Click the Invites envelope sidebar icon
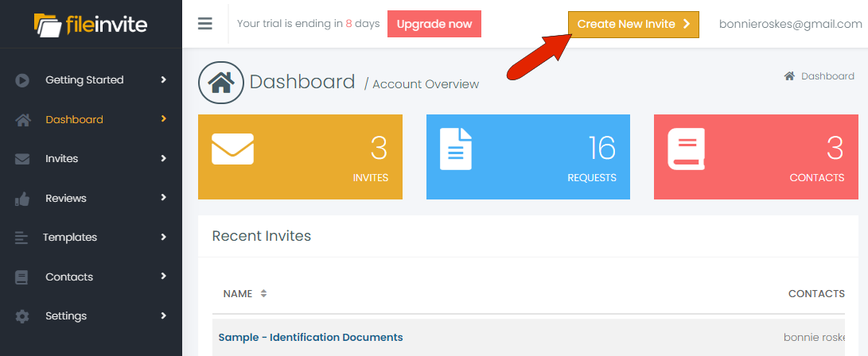The height and width of the screenshot is (356, 868). click(22, 159)
